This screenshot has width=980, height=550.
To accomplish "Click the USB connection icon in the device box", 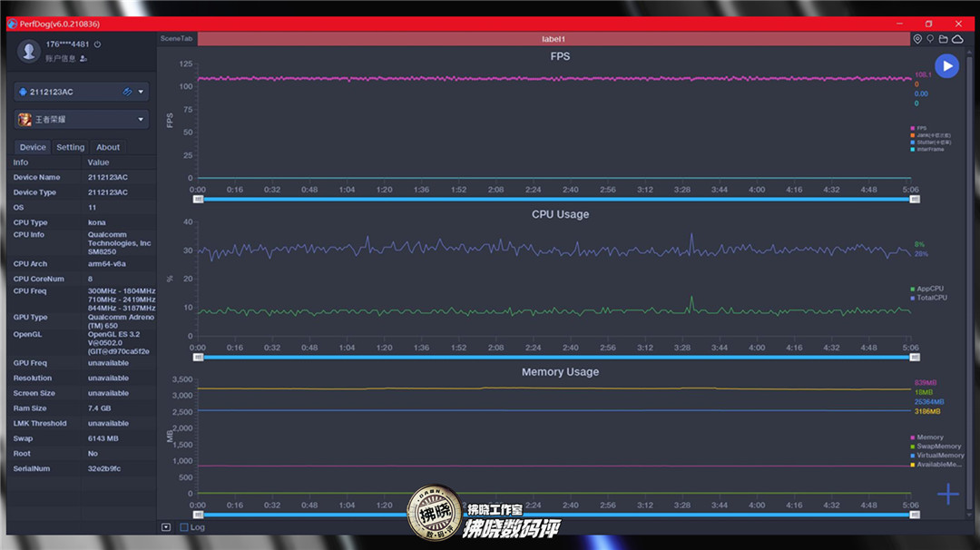I will [x=128, y=92].
